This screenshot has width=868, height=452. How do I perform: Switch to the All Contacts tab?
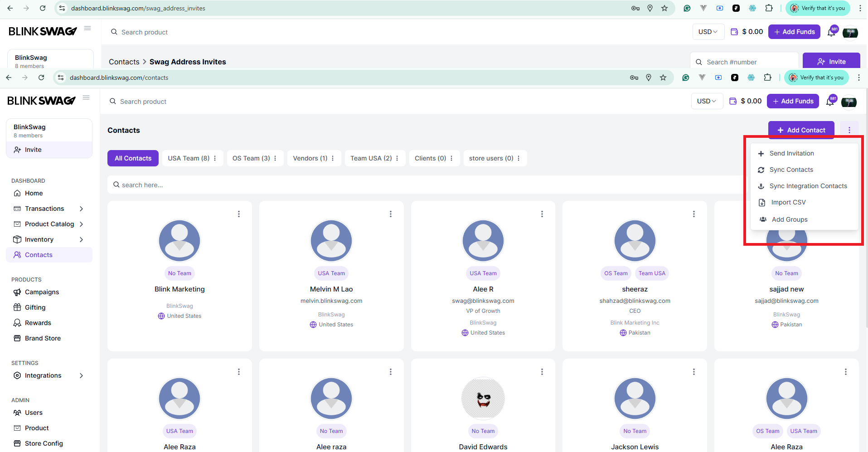point(133,158)
